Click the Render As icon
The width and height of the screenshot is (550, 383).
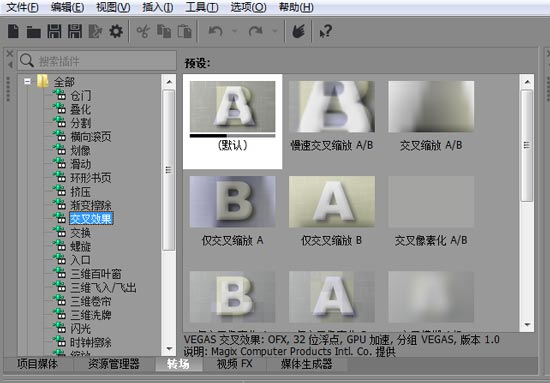[95, 31]
